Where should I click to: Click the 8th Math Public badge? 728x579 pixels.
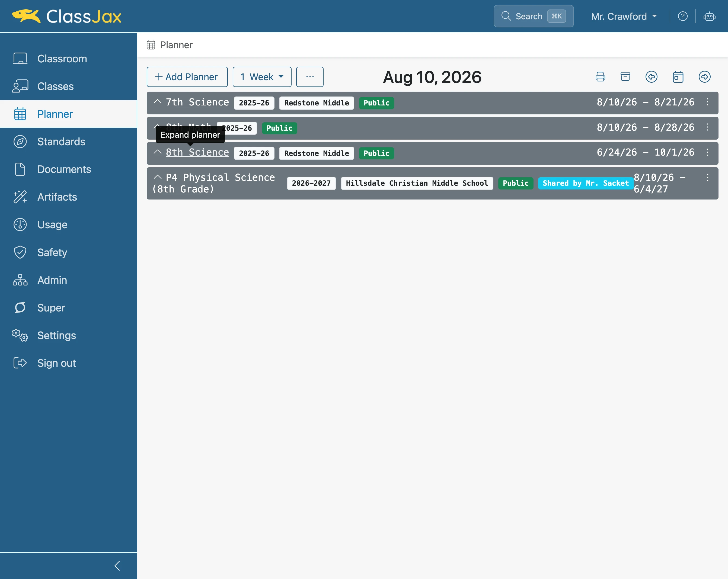(279, 128)
